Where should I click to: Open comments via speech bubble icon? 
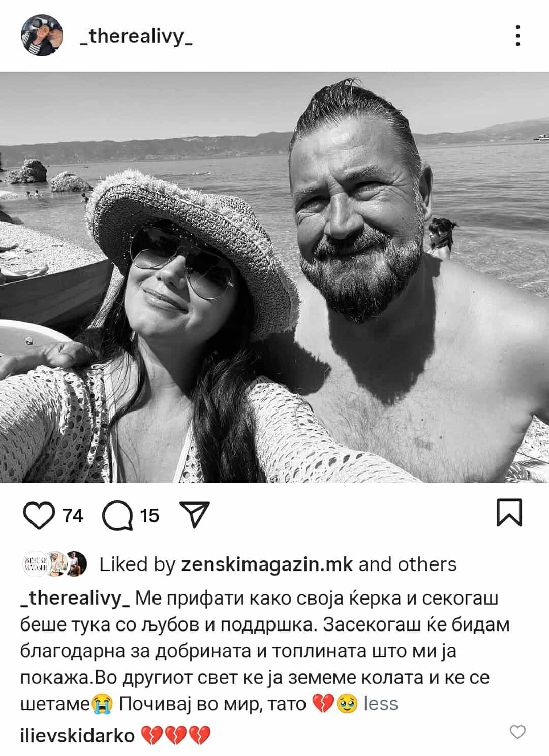click(x=117, y=515)
